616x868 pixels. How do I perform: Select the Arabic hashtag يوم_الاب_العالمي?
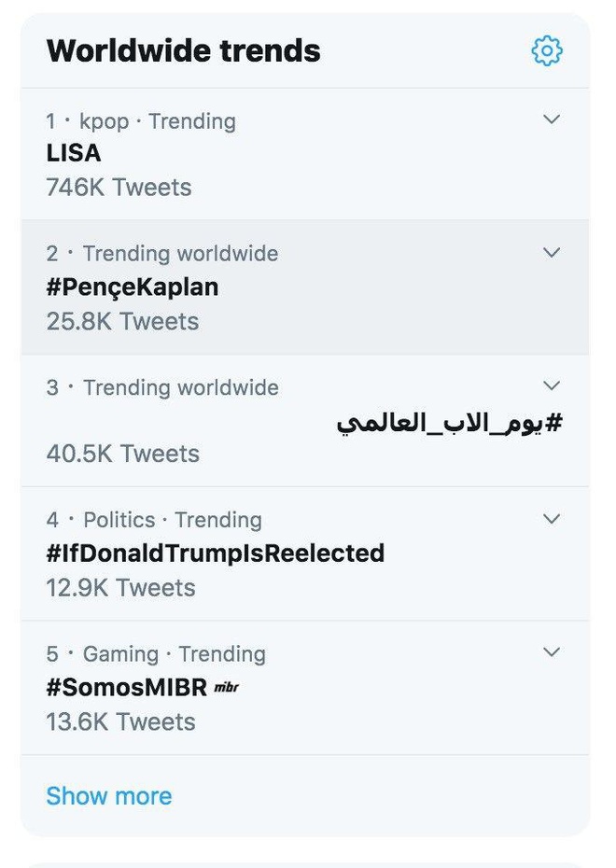(x=450, y=423)
